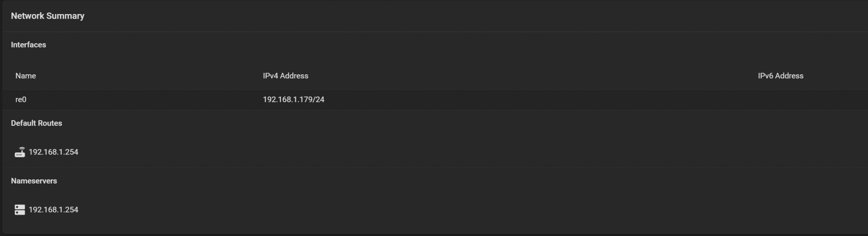Screen dimensions: 868x236
Task: Click the IPv4 Address column header
Action: click(x=286, y=76)
